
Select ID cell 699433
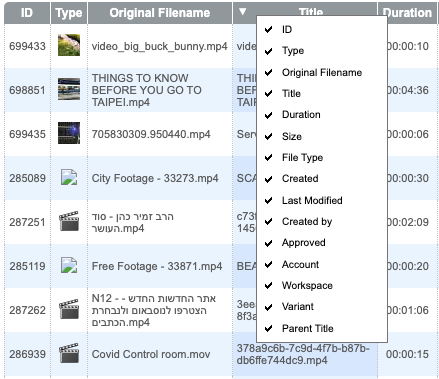click(x=27, y=46)
